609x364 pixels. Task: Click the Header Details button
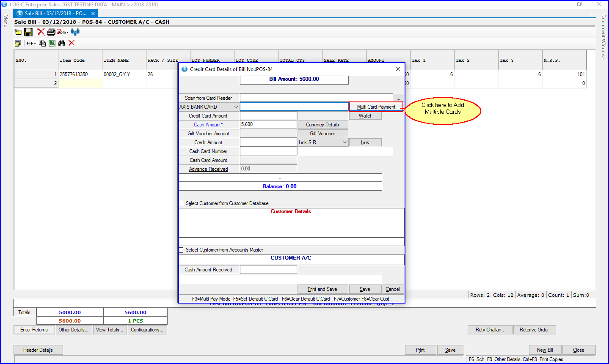pos(38,350)
